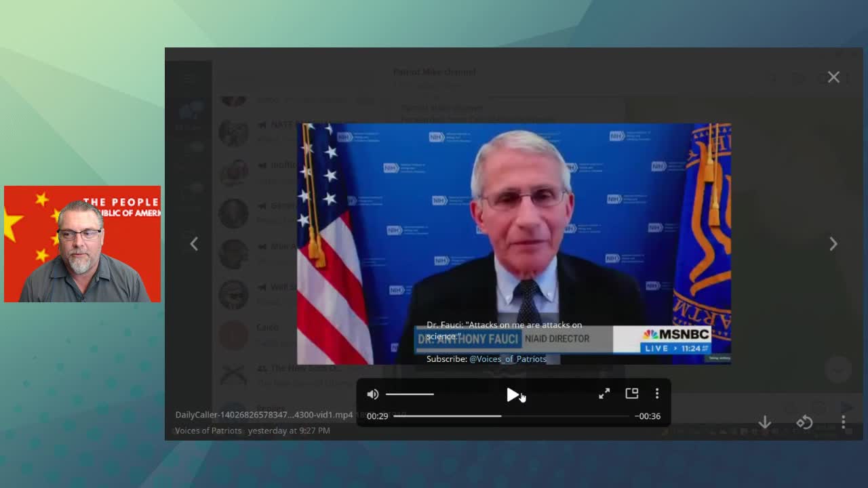
Task: Open player's three-dot options menu
Action: 657,394
